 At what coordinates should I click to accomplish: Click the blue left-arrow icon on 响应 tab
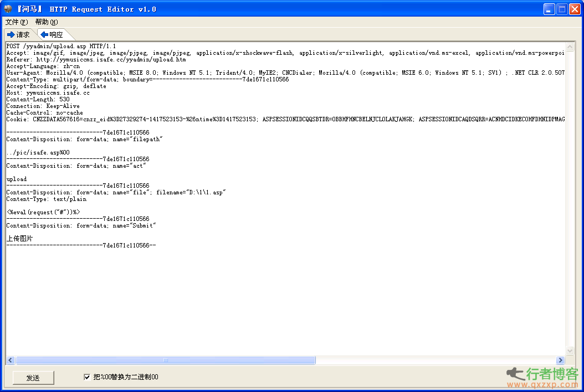tap(44, 35)
